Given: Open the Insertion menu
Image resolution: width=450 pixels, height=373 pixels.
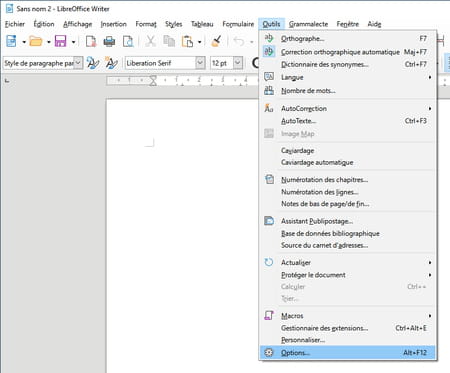Looking at the screenshot, I should [113, 24].
